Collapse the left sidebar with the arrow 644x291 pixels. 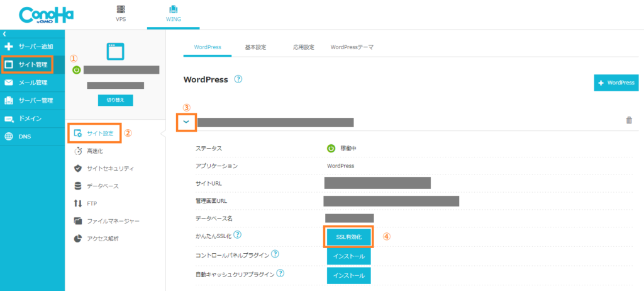pyautogui.click(x=4, y=34)
